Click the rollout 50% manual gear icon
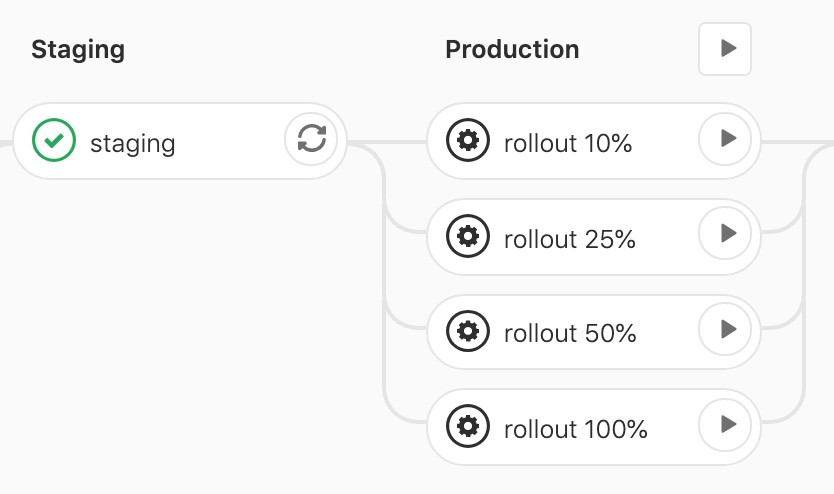 [x=468, y=332]
